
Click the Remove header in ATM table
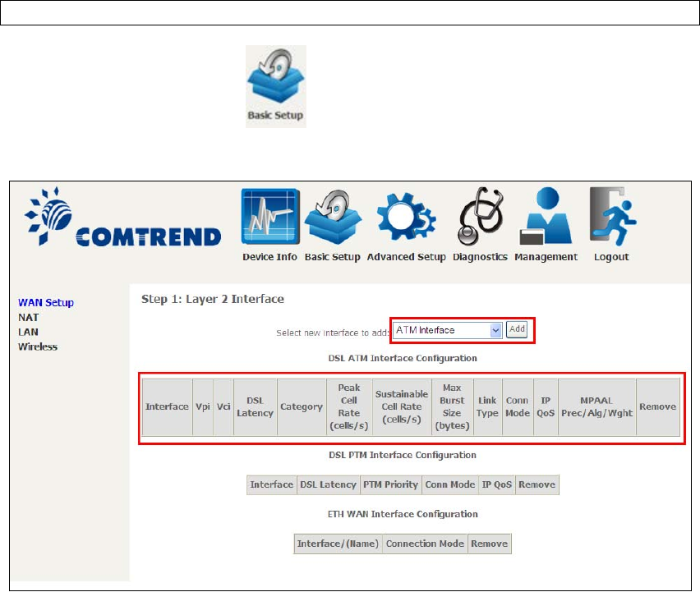657,407
